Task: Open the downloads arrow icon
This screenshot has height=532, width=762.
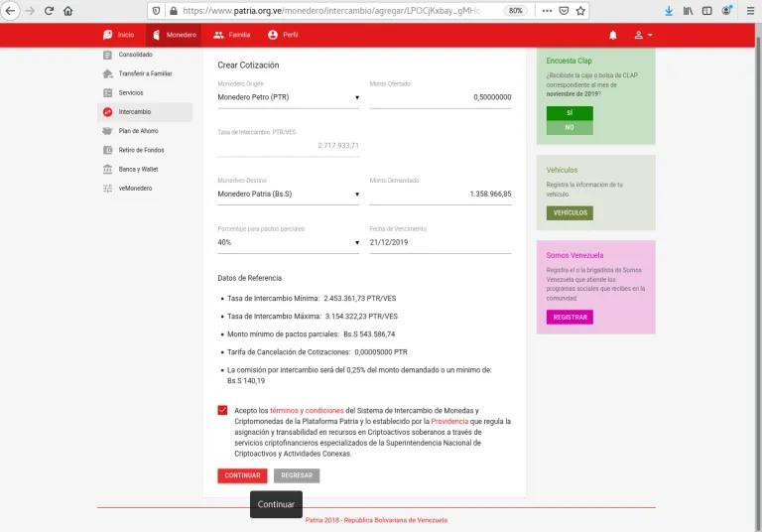Action: [669, 11]
